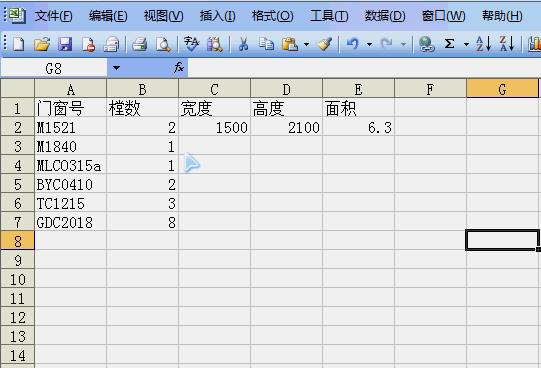Select cell with MLC0315a
The width and height of the screenshot is (541, 368).
pos(71,165)
